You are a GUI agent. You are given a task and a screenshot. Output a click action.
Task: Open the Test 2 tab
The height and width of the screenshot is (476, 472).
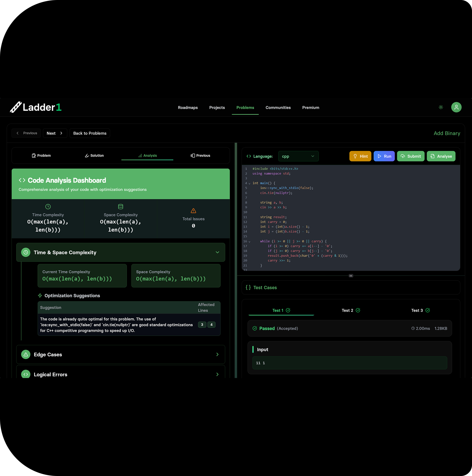point(350,310)
